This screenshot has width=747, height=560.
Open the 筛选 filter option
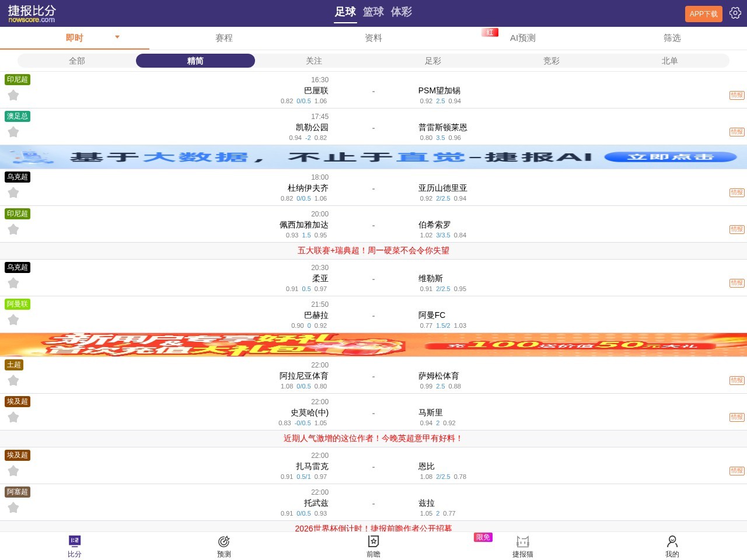(x=672, y=37)
